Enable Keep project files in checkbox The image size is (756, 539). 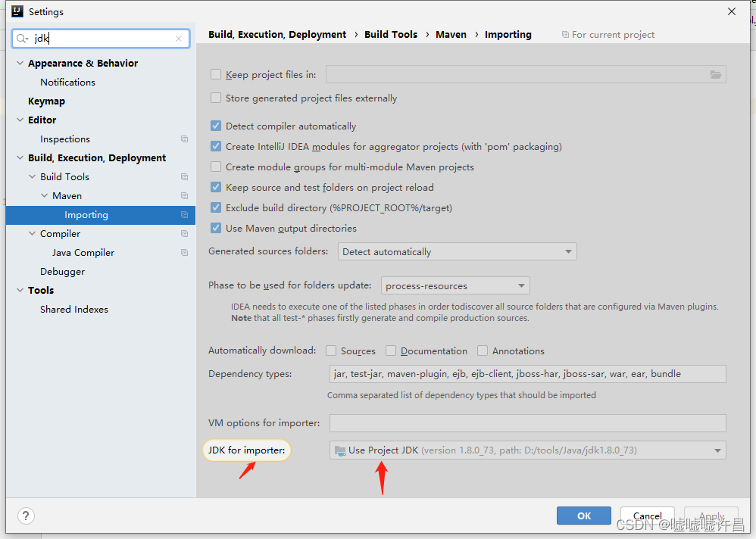216,74
